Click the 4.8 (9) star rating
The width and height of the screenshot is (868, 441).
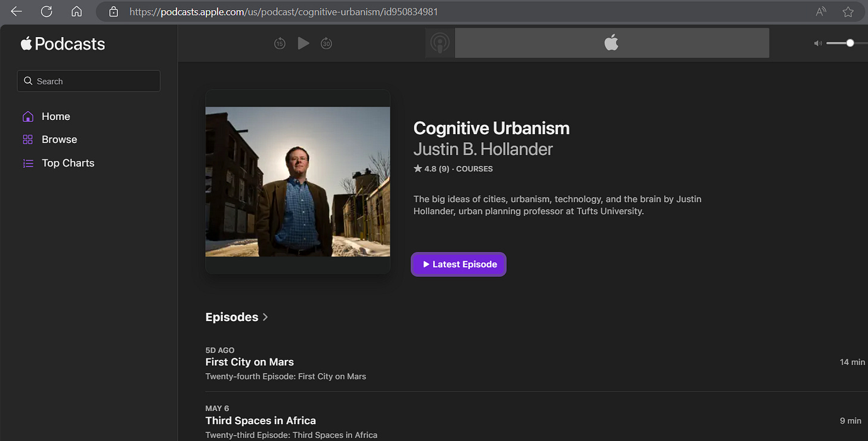click(x=432, y=169)
